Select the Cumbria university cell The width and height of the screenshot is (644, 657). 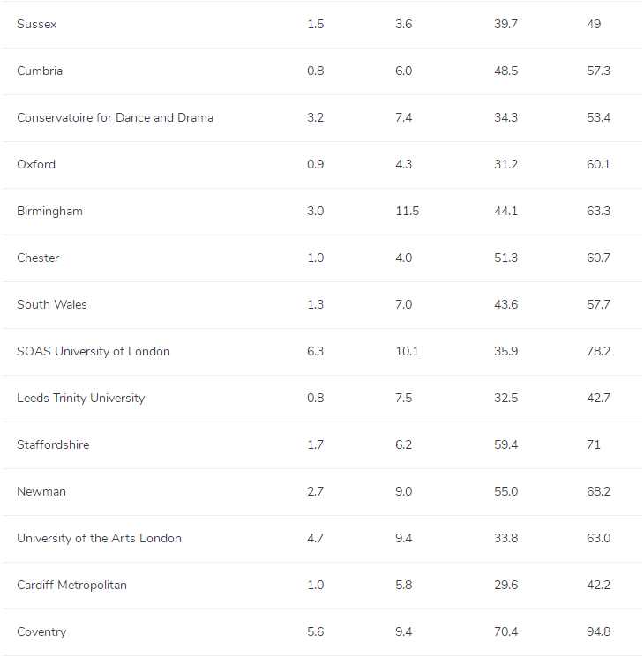[40, 71]
